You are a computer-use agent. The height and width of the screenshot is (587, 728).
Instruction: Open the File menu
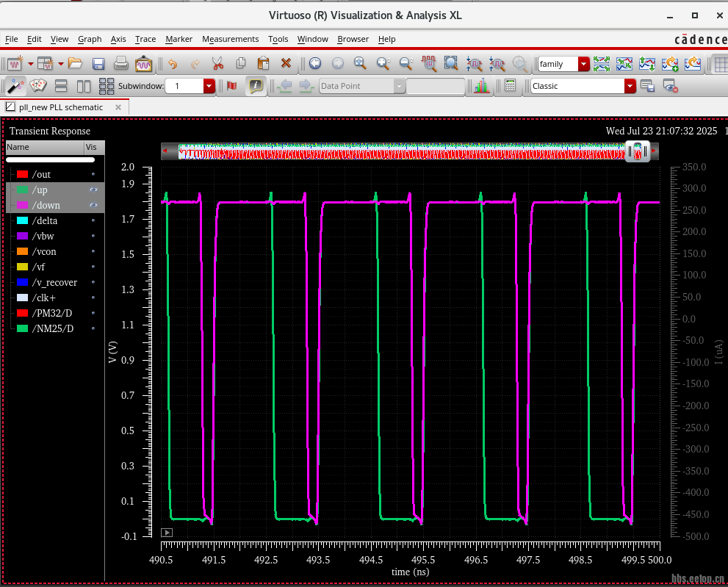[x=11, y=39]
